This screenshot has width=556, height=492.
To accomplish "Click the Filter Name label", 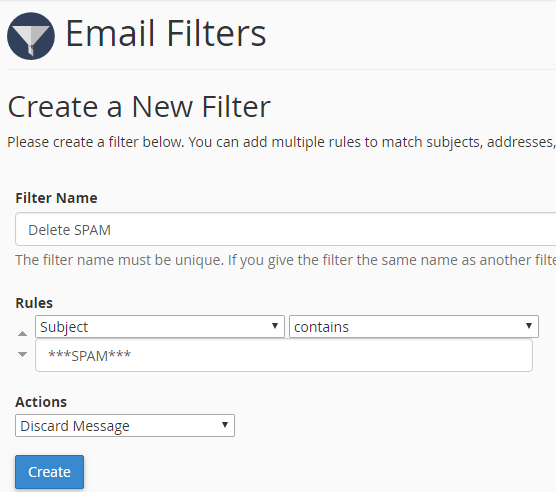I will pos(56,198).
